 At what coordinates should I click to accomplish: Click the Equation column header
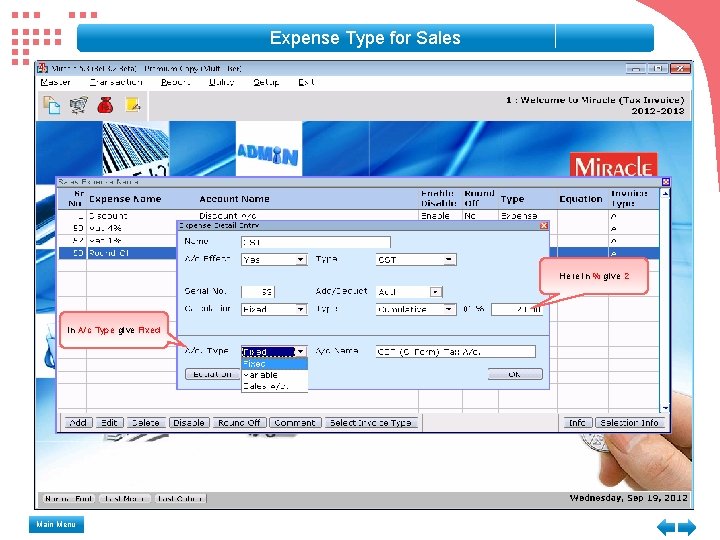click(x=580, y=199)
